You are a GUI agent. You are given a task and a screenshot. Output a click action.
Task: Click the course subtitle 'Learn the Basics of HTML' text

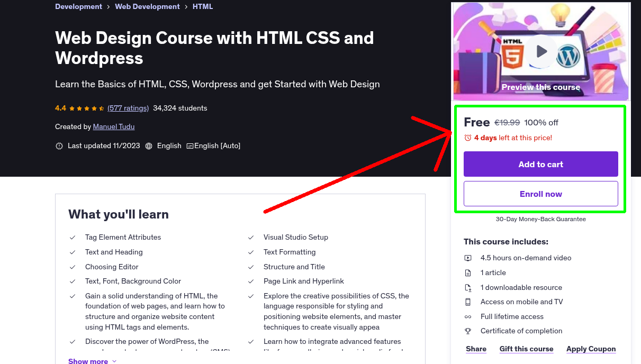[218, 84]
